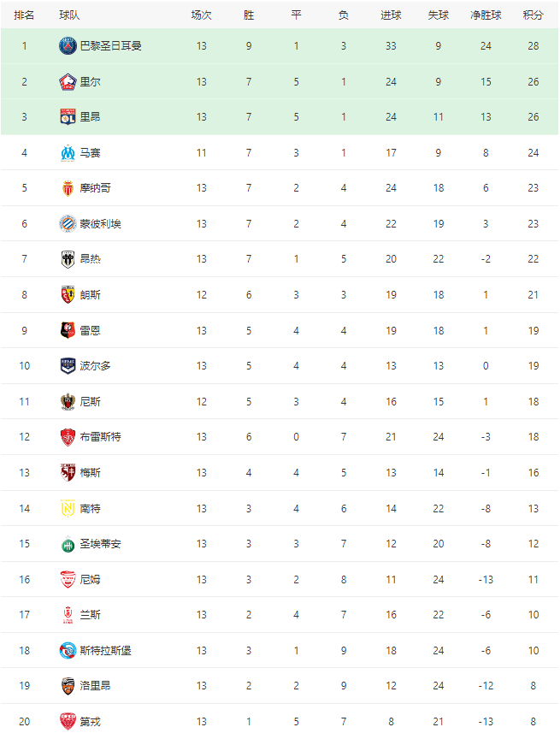
Task: Click the Marseille team crest
Action: [68, 152]
